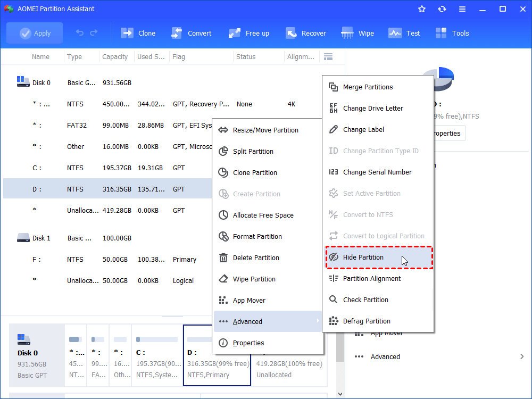
Task: Open the Recover toolbar option
Action: coord(306,33)
